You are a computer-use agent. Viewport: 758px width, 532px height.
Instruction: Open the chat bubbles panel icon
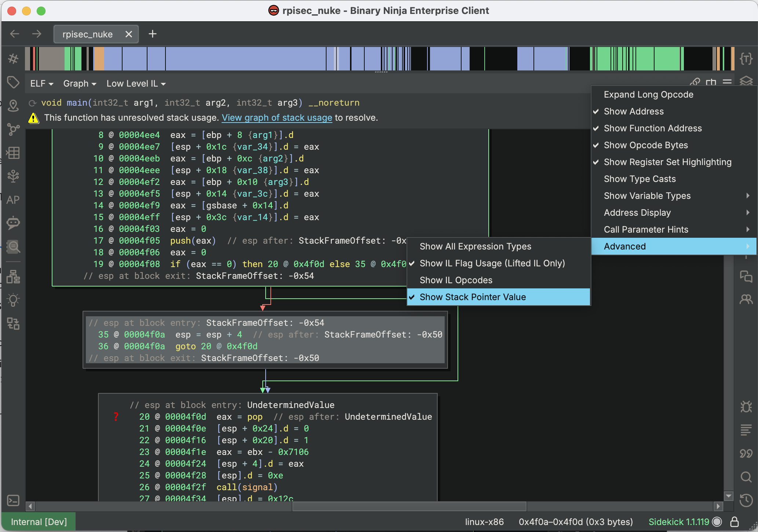[746, 276]
